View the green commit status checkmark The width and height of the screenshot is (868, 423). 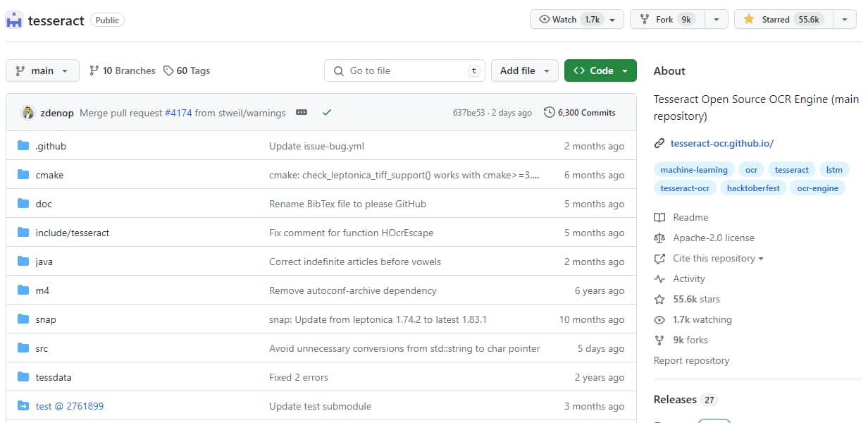pyautogui.click(x=326, y=113)
